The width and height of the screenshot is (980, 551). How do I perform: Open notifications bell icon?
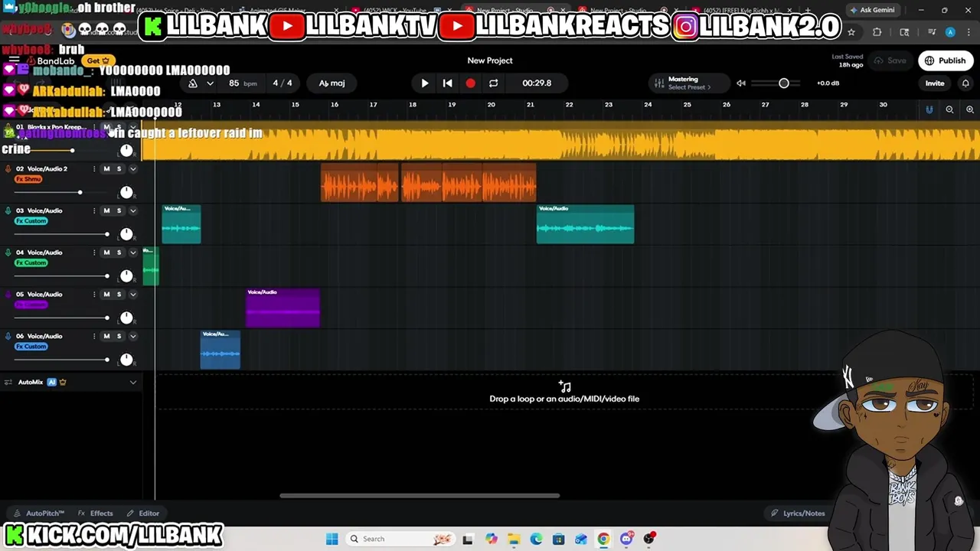point(965,83)
